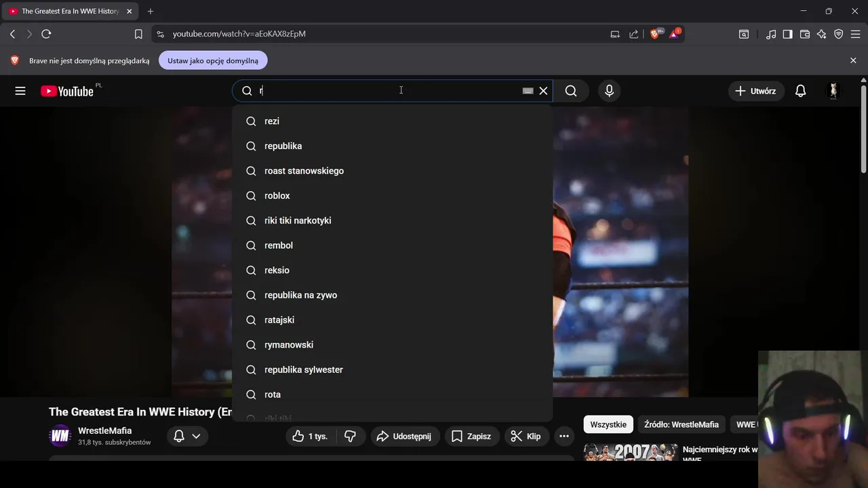Select suggestion "rembol"

click(393, 245)
